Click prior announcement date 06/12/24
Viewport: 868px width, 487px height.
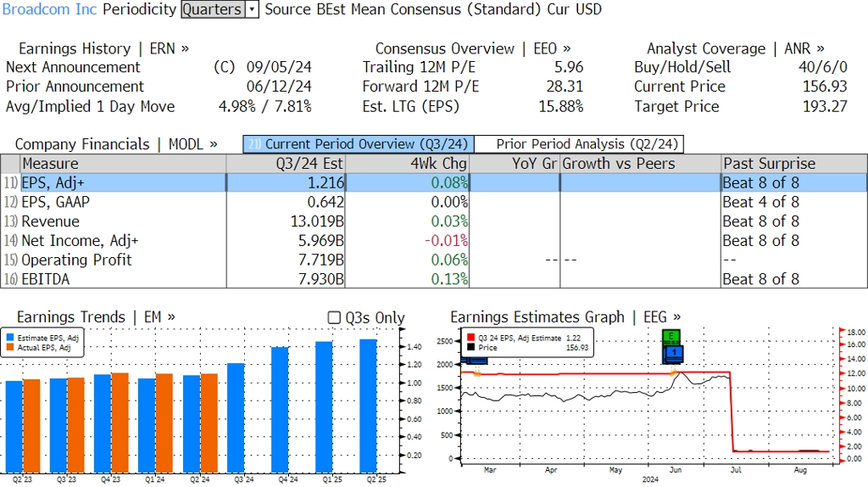(x=279, y=87)
